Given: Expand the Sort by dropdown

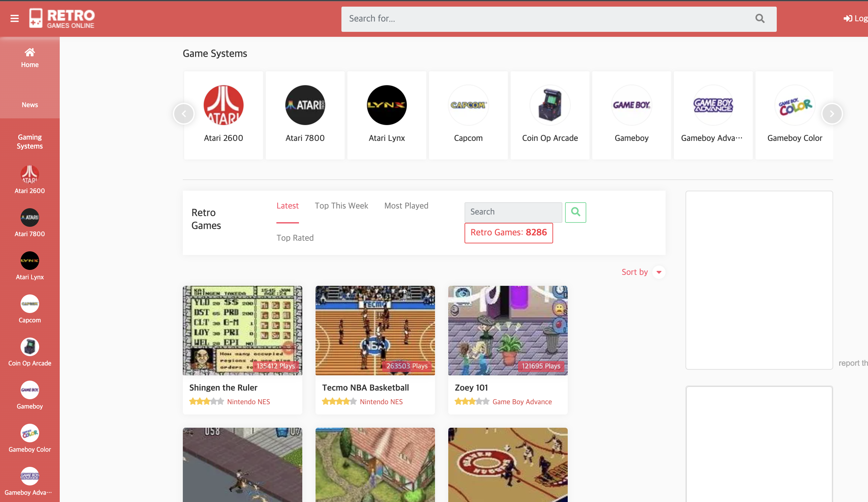Looking at the screenshot, I should click(658, 272).
